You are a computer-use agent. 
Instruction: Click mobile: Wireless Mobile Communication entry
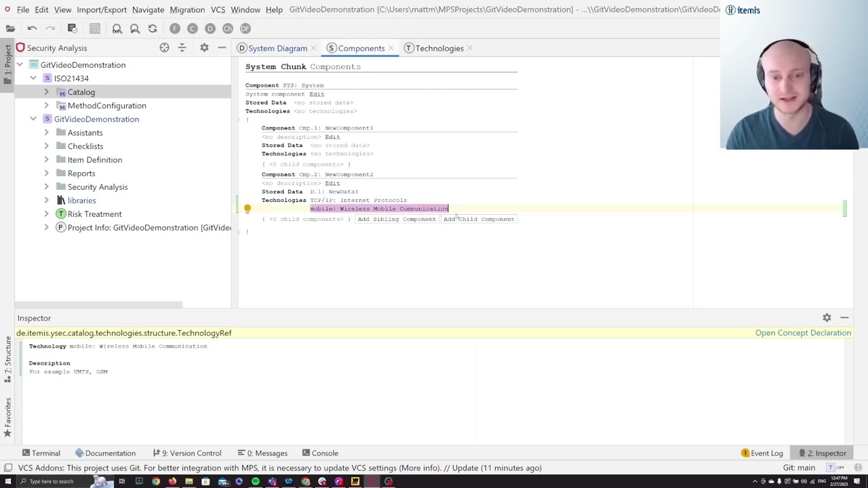(x=379, y=209)
